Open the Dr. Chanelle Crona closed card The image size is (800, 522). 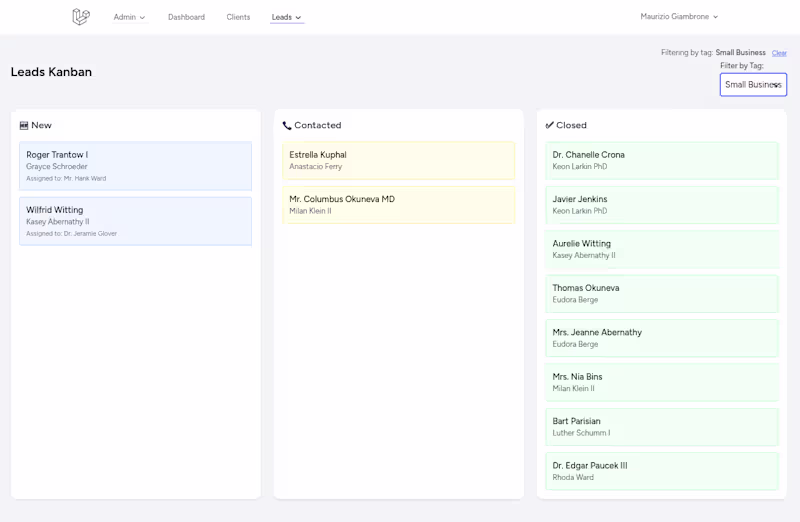pyautogui.click(x=661, y=160)
